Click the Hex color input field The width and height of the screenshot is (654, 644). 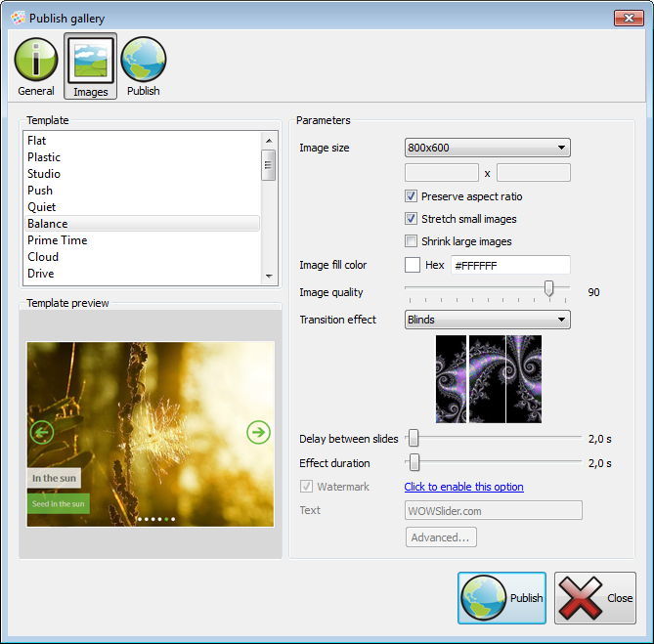pyautogui.click(x=510, y=265)
